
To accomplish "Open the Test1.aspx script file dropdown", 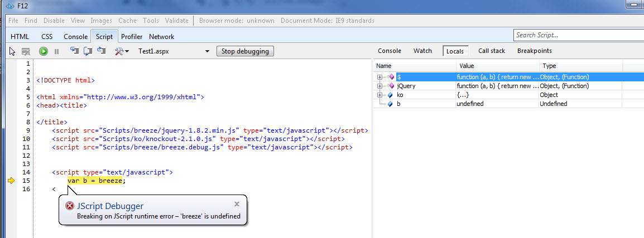I will pos(208,51).
